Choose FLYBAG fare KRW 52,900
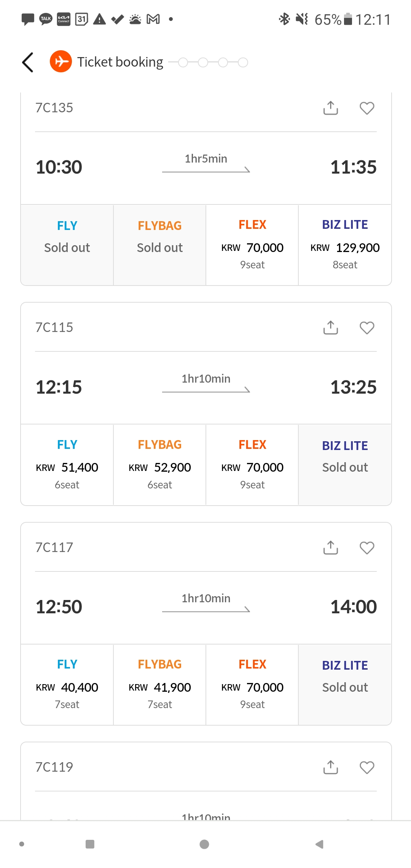The image size is (411, 868). (160, 465)
